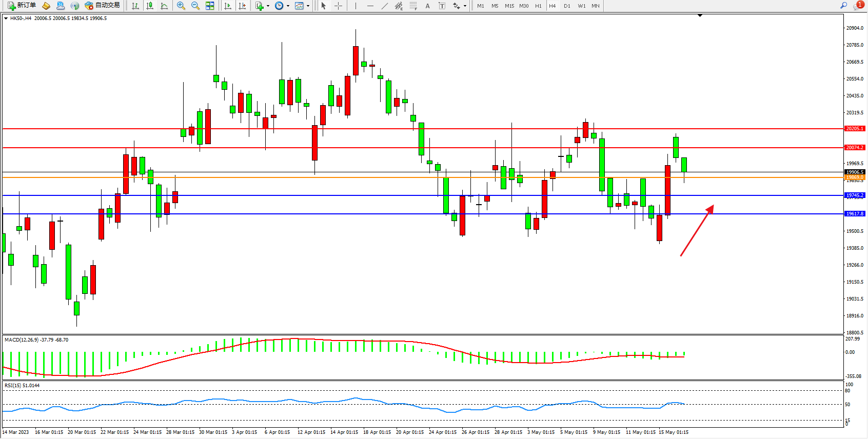Open the indicators list dropdown arrow
The height and width of the screenshot is (439, 868).
click(268, 6)
